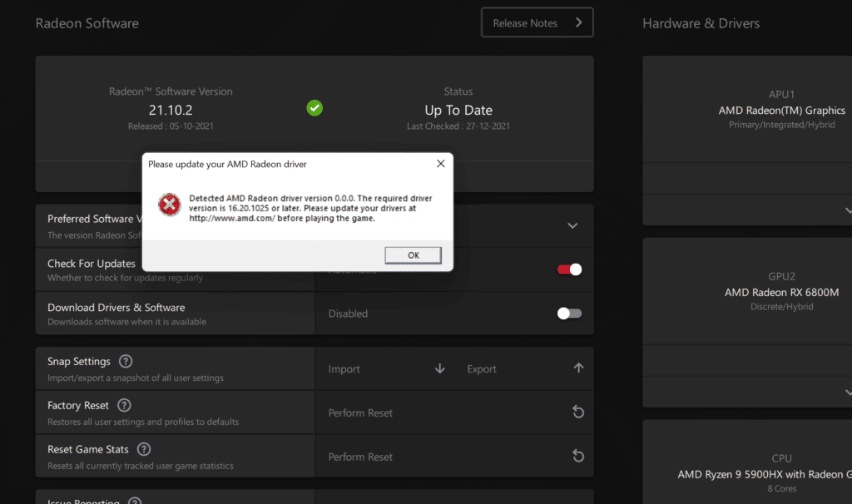This screenshot has width=852, height=504.
Task: Open Release Notes
Action: [537, 22]
